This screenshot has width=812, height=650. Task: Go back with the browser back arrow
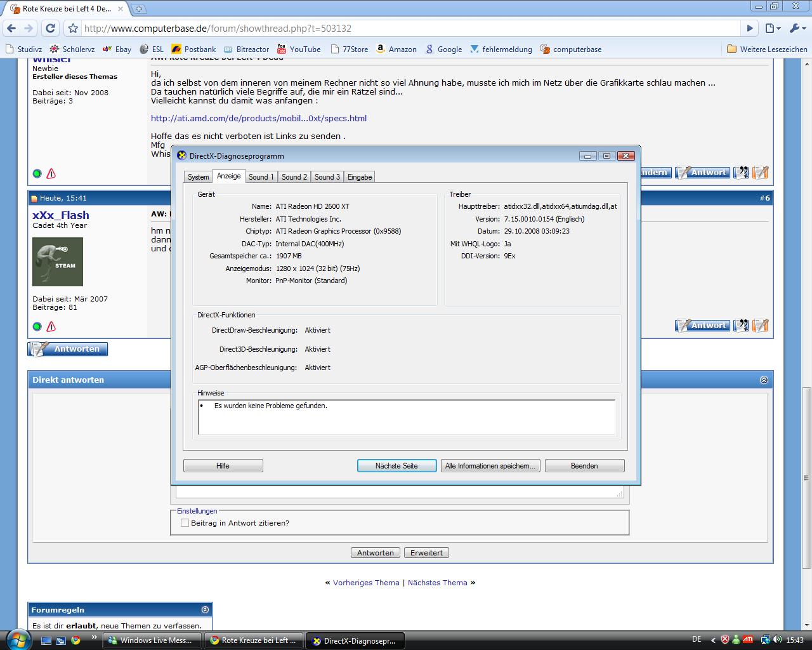11,29
